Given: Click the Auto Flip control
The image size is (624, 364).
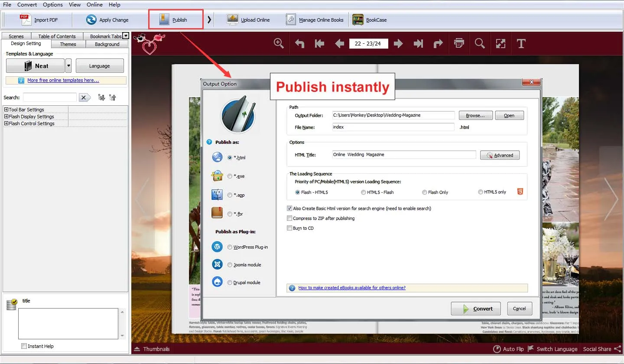Looking at the screenshot, I should (508, 349).
